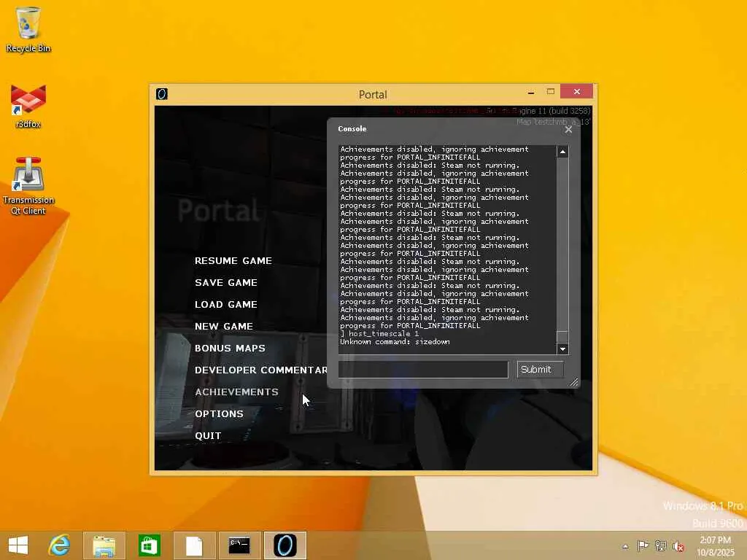Open the network tray icon
Viewport: 747px width, 560px height.
coord(661,545)
